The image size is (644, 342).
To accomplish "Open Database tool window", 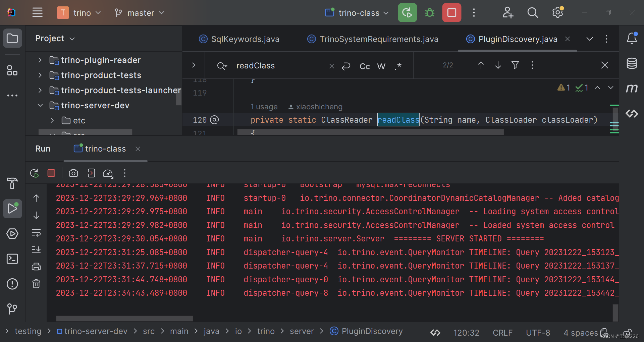I will 632,63.
